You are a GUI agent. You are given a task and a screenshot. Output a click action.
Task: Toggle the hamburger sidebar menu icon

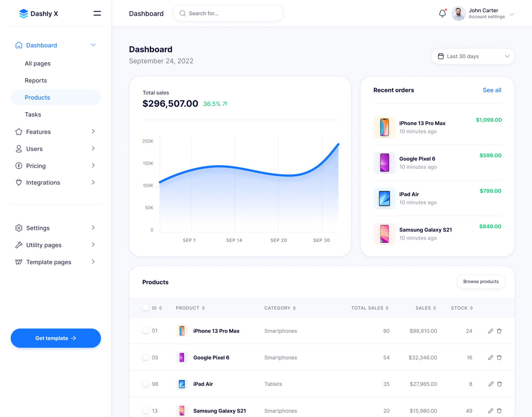click(x=97, y=13)
